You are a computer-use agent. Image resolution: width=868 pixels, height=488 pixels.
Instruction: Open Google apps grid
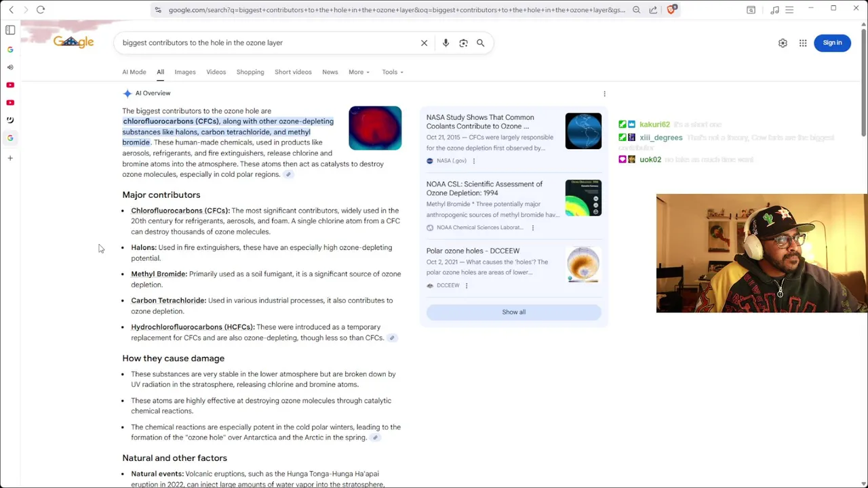(803, 43)
